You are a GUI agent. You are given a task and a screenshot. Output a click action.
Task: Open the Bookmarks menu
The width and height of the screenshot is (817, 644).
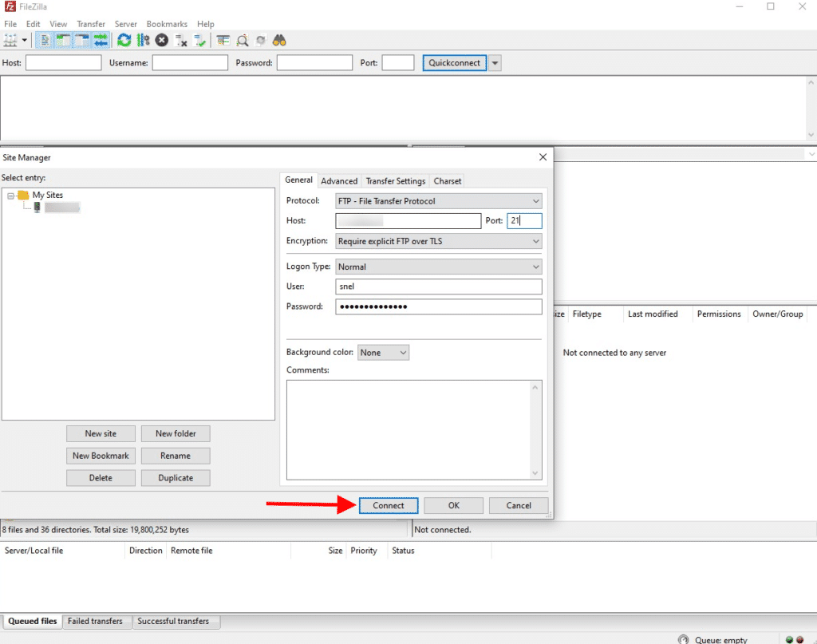[166, 24]
